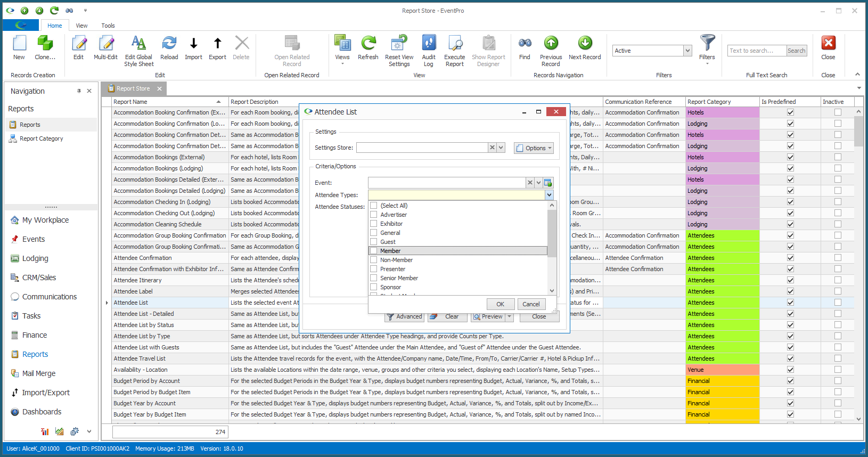Image resolution: width=868 pixels, height=457 pixels.
Task: Click event lookup icon beside Event field
Action: pyautogui.click(x=548, y=183)
